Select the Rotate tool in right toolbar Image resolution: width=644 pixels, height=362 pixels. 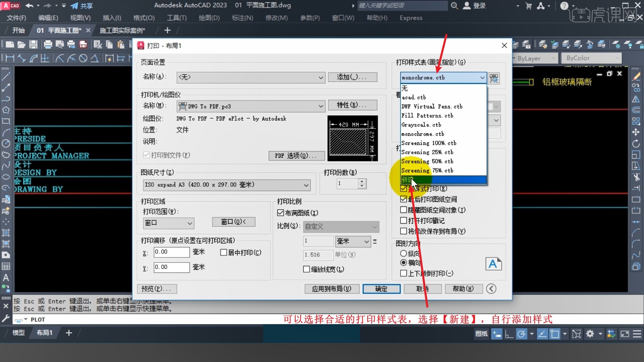636,143
